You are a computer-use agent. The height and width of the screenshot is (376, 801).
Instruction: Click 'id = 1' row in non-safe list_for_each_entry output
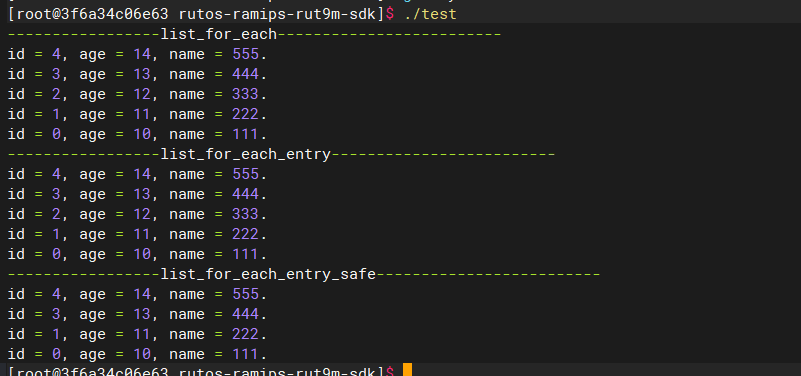click(x=137, y=234)
